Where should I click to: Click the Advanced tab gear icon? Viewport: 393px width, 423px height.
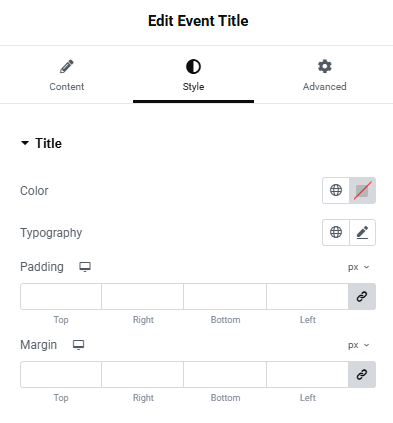click(x=325, y=66)
